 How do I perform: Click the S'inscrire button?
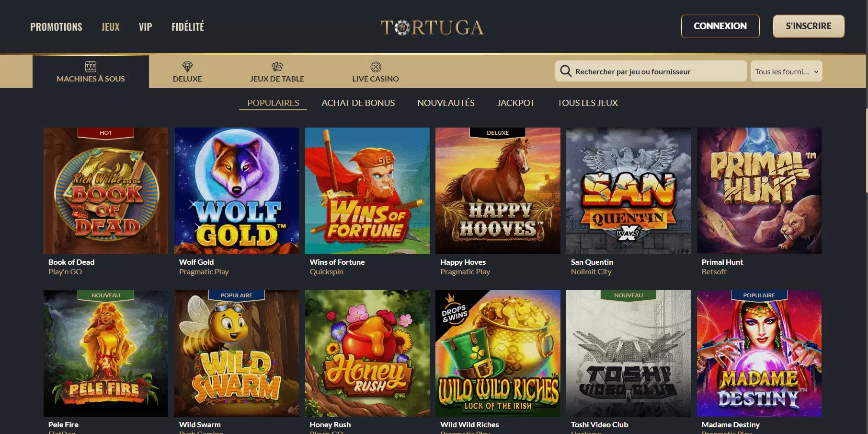click(809, 26)
